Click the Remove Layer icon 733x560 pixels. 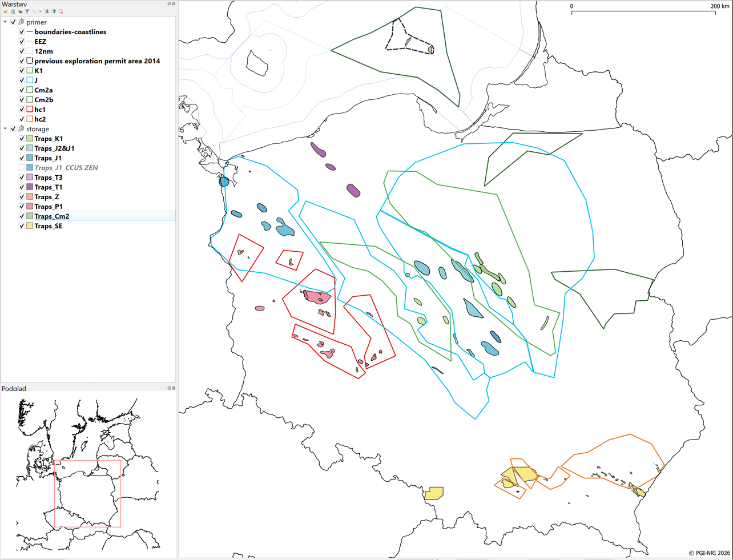click(61, 11)
